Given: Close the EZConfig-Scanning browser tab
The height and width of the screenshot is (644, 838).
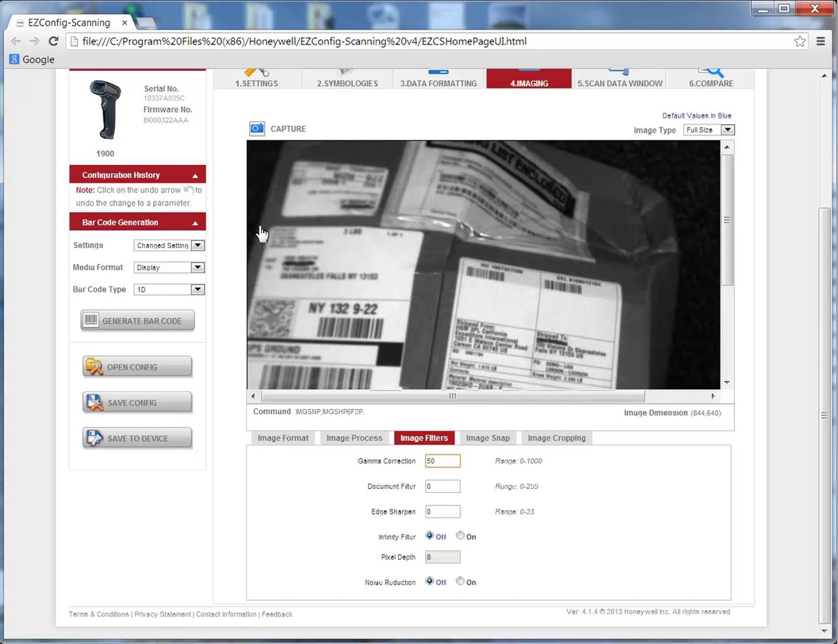Looking at the screenshot, I should (x=125, y=23).
